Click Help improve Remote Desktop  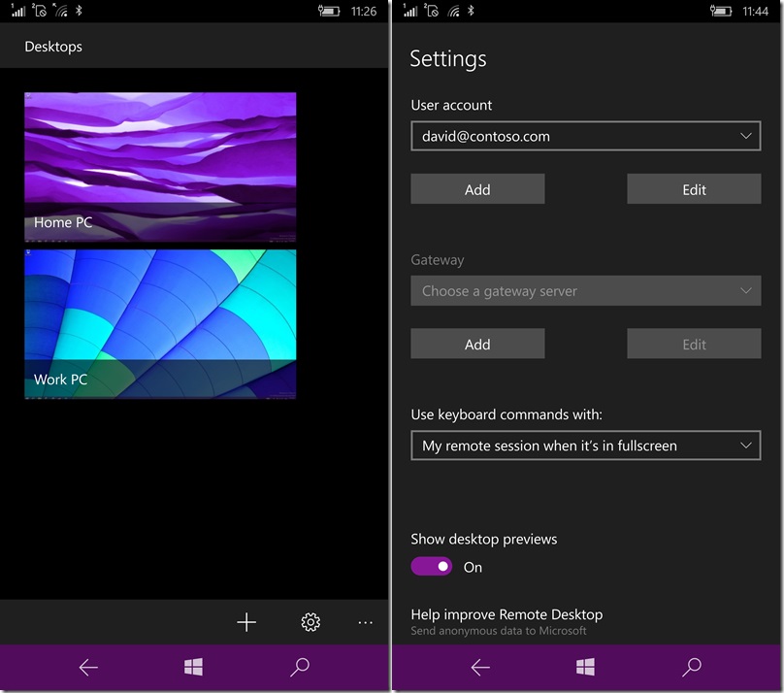506,614
